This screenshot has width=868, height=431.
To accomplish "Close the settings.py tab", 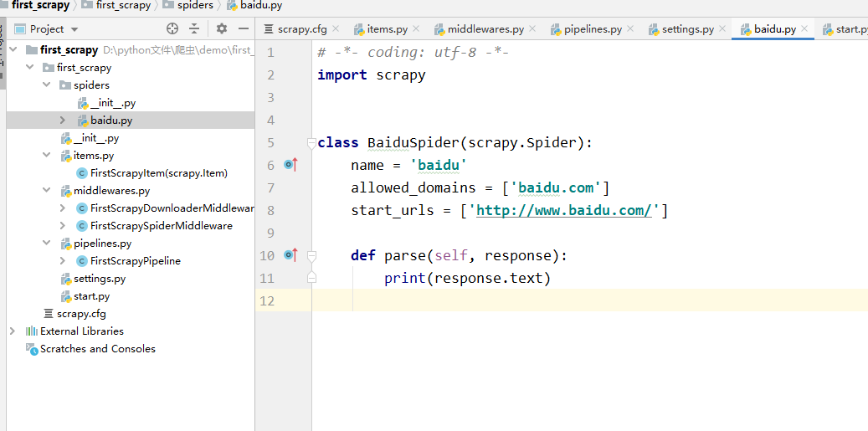I will click(x=722, y=28).
